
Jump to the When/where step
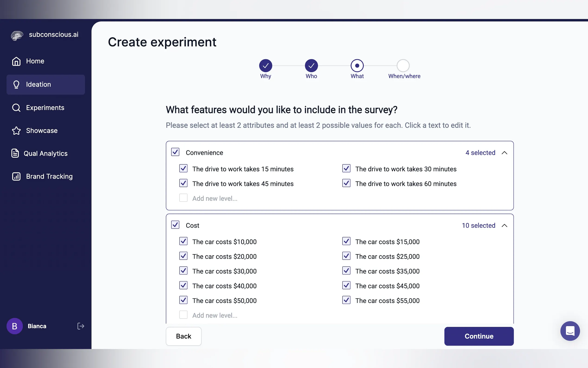pyautogui.click(x=403, y=66)
